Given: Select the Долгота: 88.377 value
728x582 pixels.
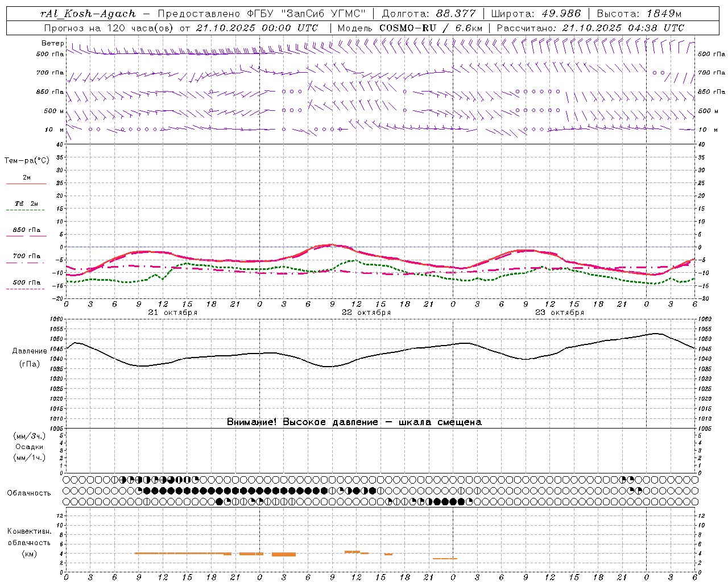Looking at the screenshot, I should pyautogui.click(x=429, y=14).
